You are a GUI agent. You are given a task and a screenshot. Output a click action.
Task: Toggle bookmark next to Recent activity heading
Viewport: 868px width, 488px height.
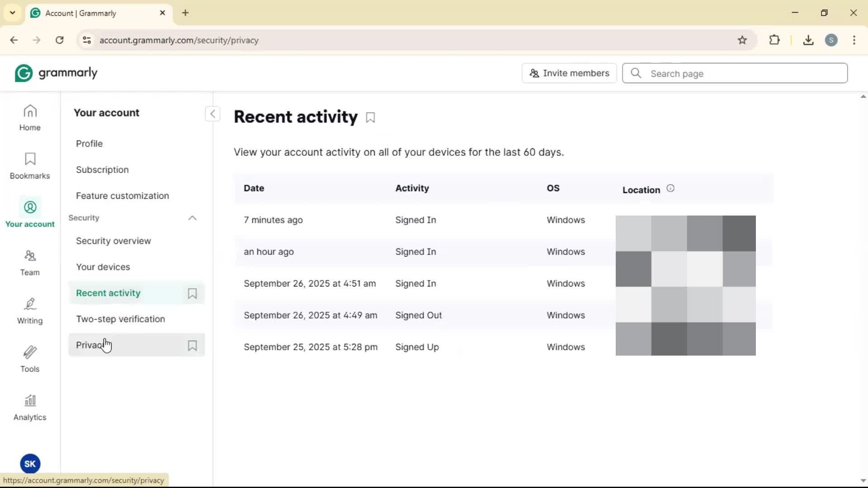[x=370, y=118]
